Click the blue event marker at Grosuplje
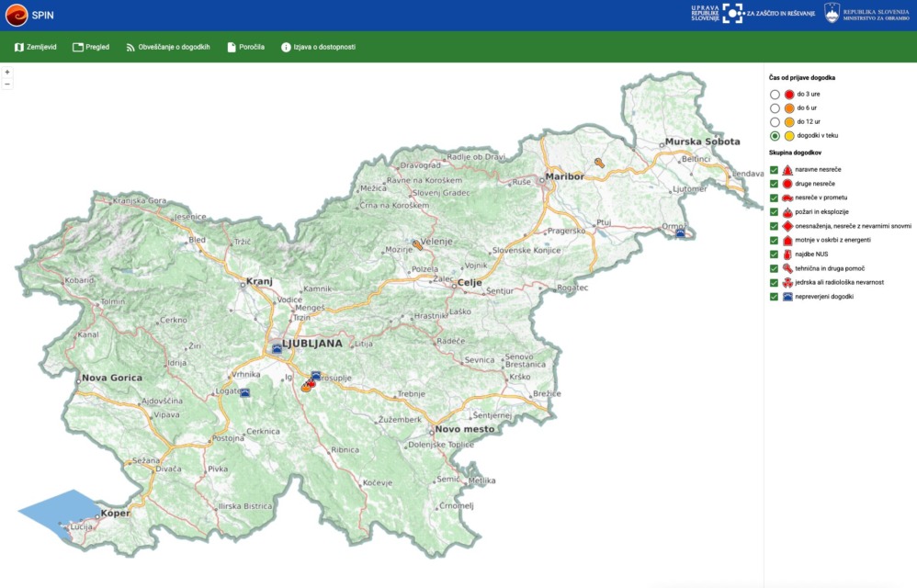This screenshot has height=588, width=917. pyautogui.click(x=316, y=376)
